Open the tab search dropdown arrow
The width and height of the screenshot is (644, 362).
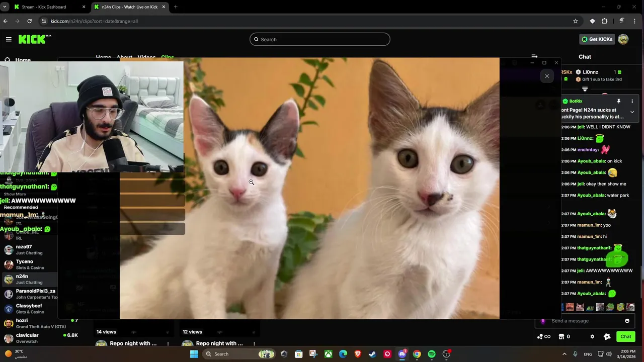pos(5,7)
